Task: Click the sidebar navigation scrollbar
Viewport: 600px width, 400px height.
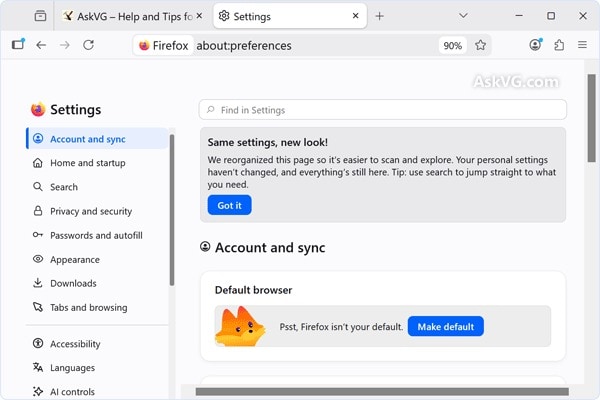Action: pyautogui.click(x=172, y=210)
